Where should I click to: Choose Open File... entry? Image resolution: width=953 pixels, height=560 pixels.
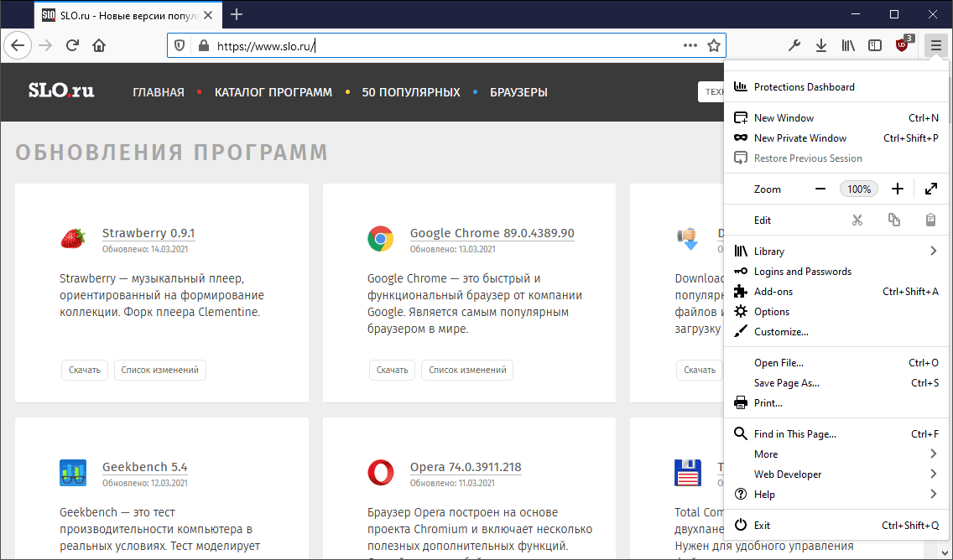point(836,363)
